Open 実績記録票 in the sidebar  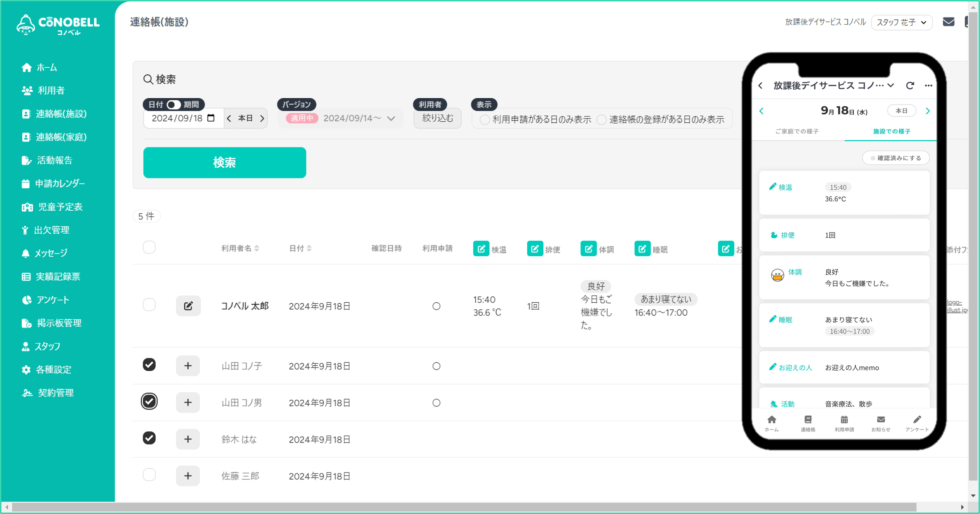pyautogui.click(x=51, y=277)
